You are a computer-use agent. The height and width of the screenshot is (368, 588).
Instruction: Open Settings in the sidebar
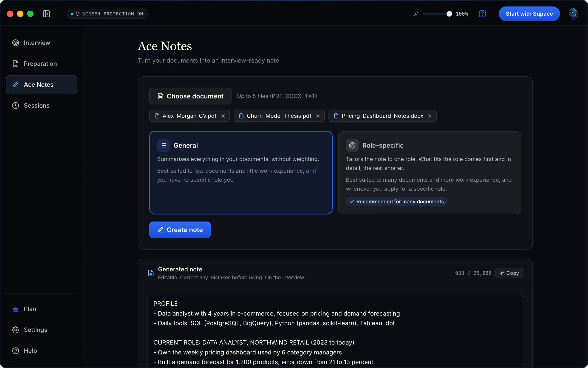(x=42, y=330)
